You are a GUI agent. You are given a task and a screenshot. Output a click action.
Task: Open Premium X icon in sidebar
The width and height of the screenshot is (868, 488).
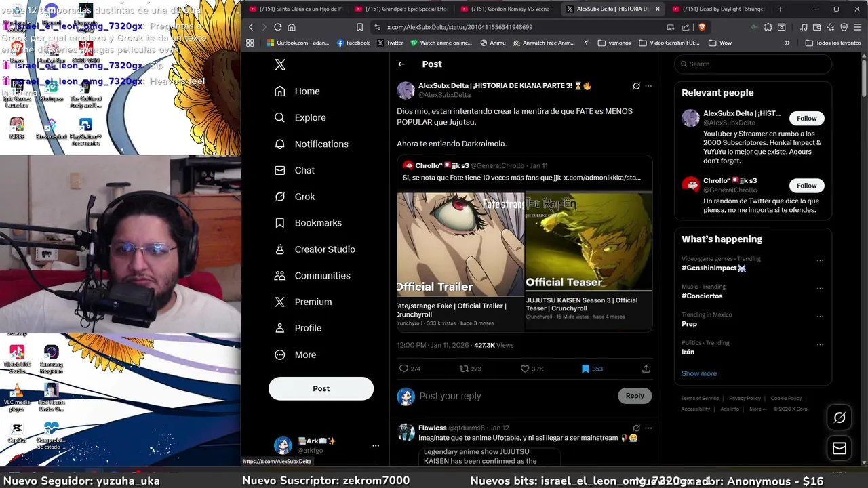(279, 302)
